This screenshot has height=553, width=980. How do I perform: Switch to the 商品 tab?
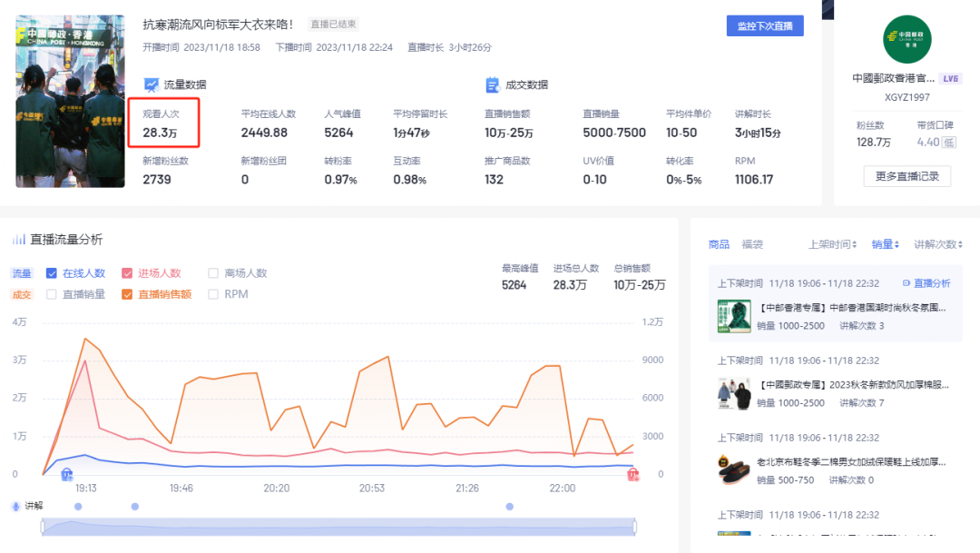tap(719, 244)
